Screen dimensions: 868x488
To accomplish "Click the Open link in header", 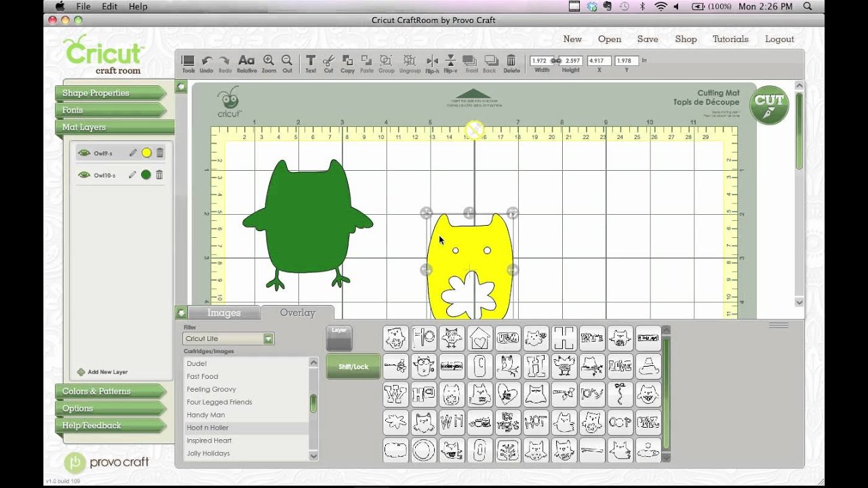I will (x=610, y=39).
